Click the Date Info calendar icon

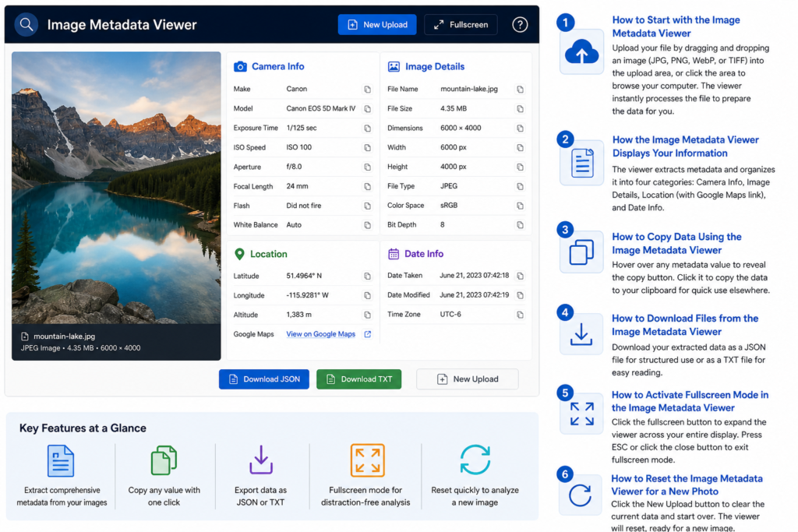pos(394,254)
